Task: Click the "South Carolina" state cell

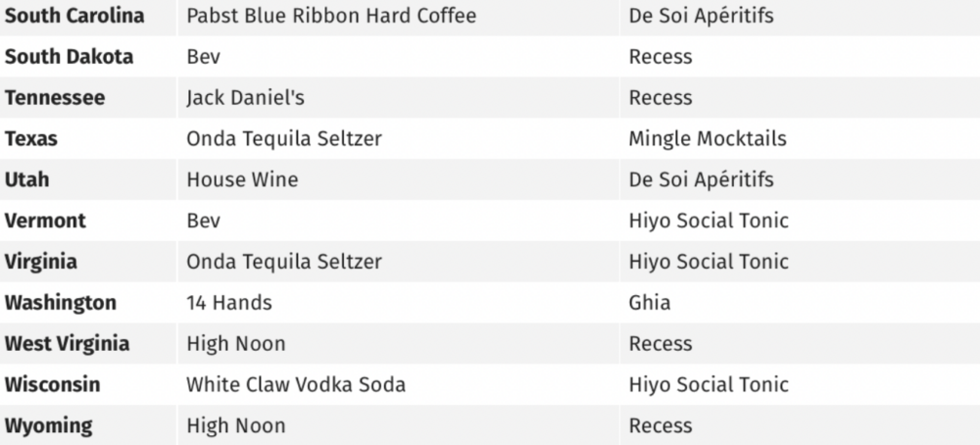Action: pyautogui.click(x=74, y=17)
